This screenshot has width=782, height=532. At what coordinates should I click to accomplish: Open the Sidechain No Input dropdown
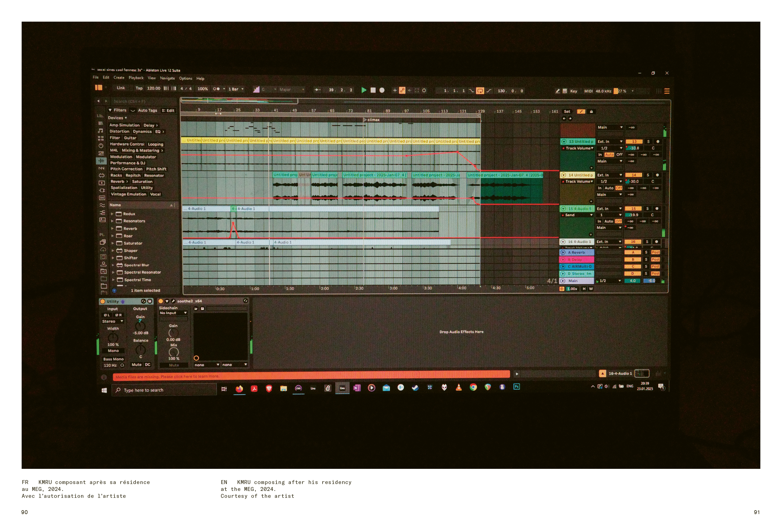173,313
